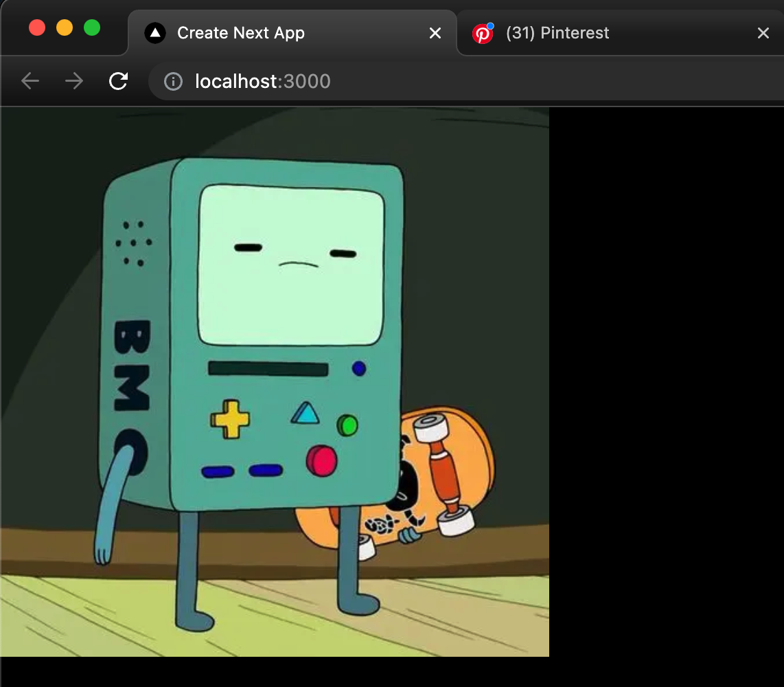Close the window with the red button
This screenshot has width=784, height=687.
37,27
